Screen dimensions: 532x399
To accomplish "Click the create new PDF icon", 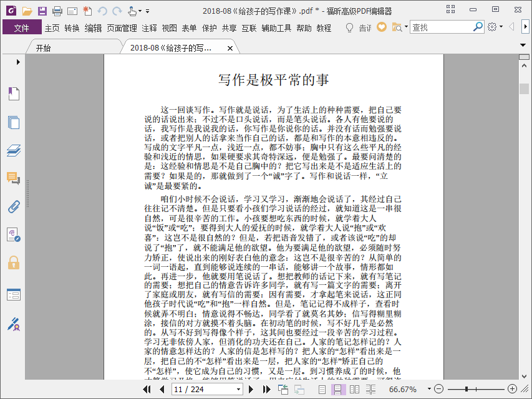I will (x=87, y=11).
